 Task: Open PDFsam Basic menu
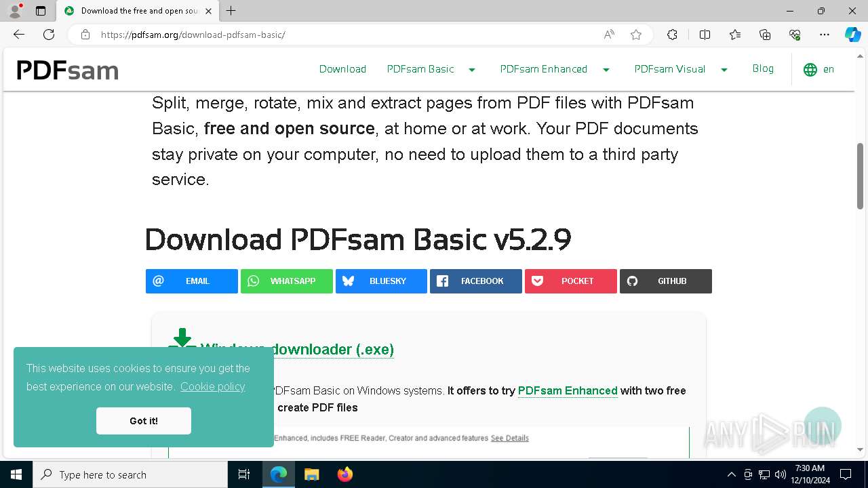click(x=420, y=69)
